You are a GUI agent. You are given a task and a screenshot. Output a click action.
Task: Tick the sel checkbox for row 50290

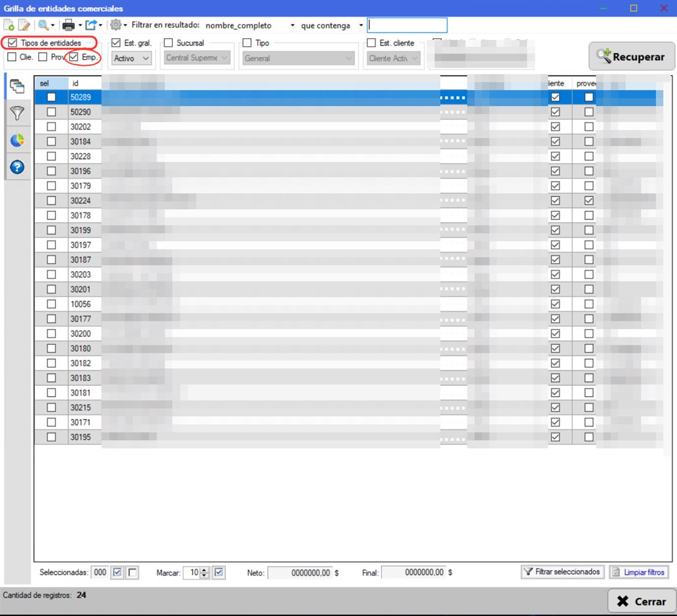point(51,112)
